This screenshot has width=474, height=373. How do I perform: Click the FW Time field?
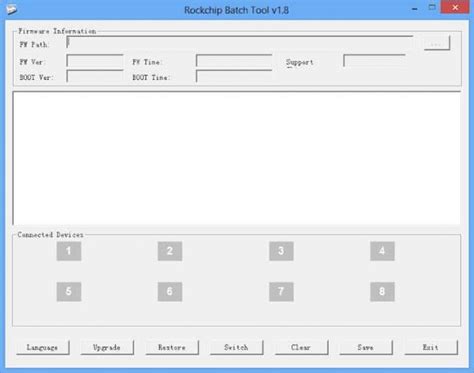click(x=234, y=61)
